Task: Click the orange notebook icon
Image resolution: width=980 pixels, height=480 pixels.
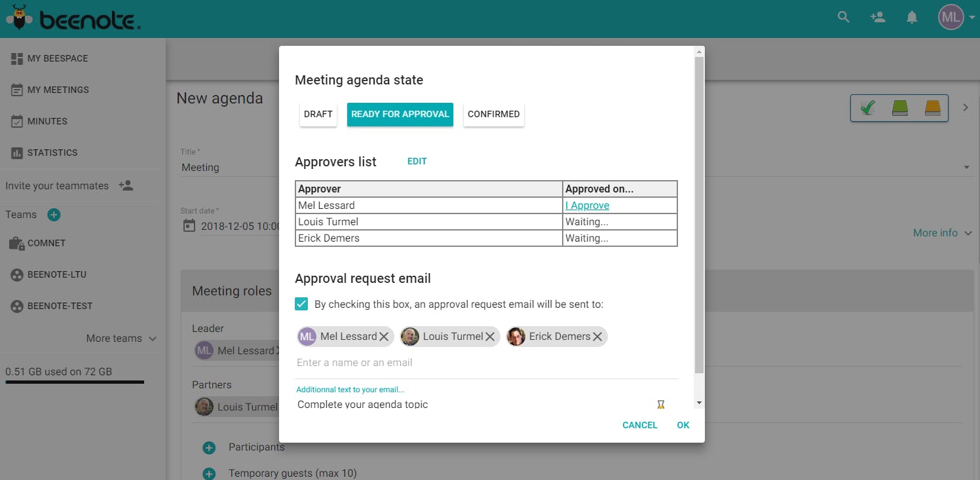Action: pos(933,108)
